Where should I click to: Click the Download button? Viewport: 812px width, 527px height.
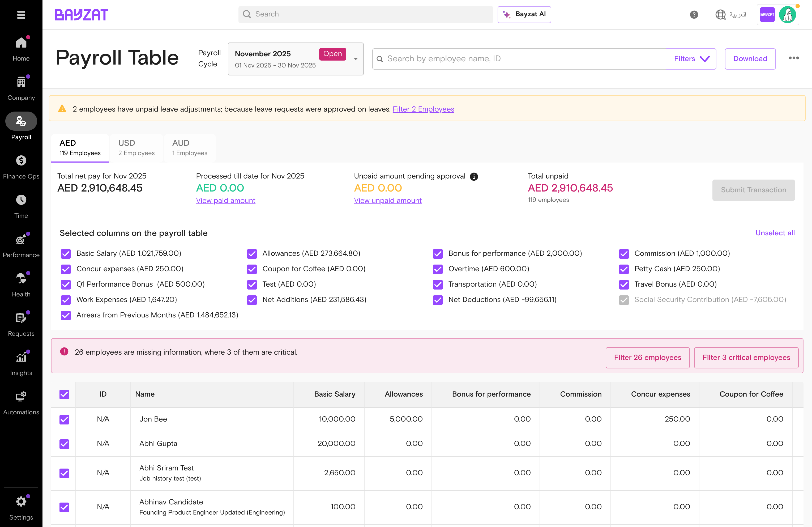[x=750, y=59]
